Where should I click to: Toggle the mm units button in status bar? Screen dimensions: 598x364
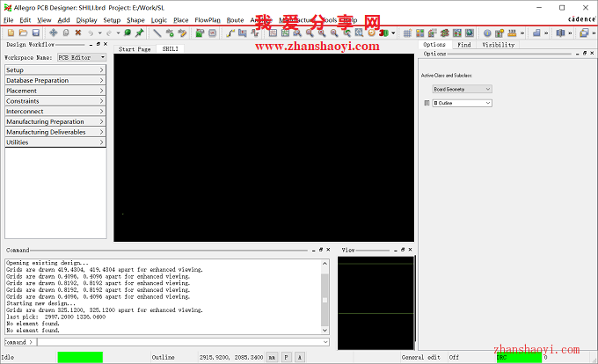pyautogui.click(x=272, y=357)
